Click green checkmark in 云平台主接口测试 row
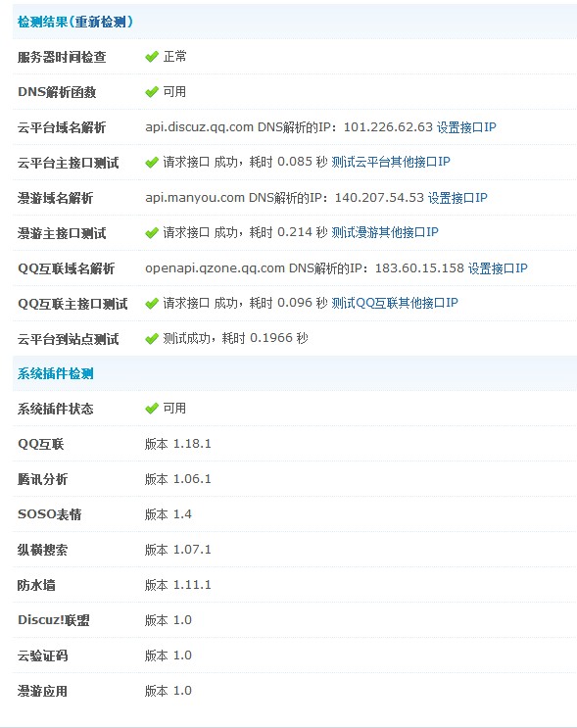The image size is (577, 728). [x=152, y=163]
